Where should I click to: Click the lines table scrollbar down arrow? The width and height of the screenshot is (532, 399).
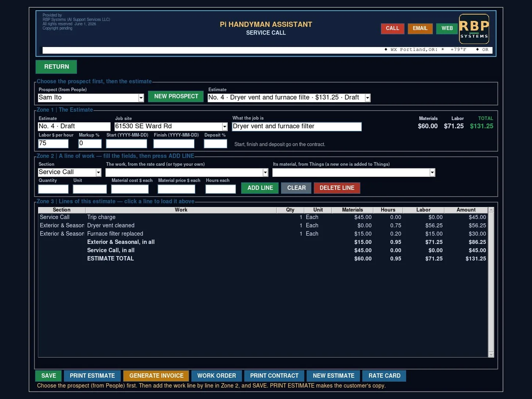[491, 355]
